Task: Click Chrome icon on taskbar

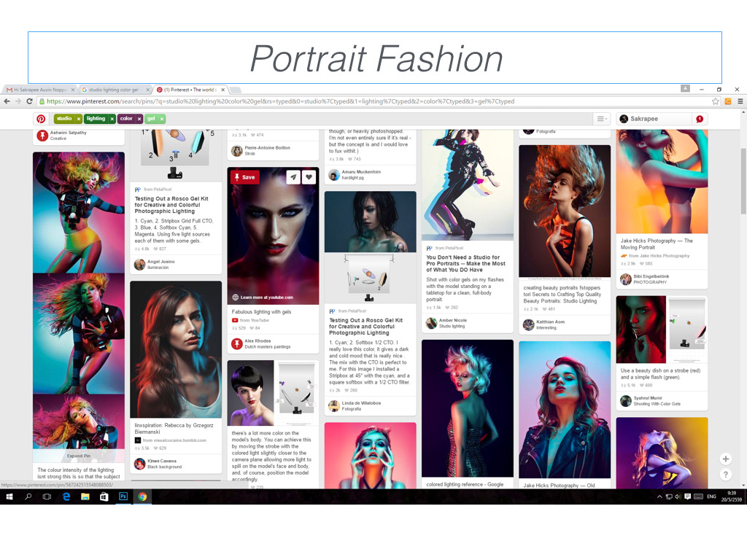Action: [142, 497]
